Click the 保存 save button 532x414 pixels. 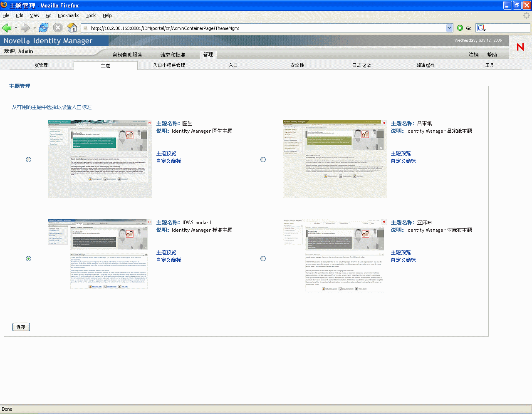pos(21,327)
